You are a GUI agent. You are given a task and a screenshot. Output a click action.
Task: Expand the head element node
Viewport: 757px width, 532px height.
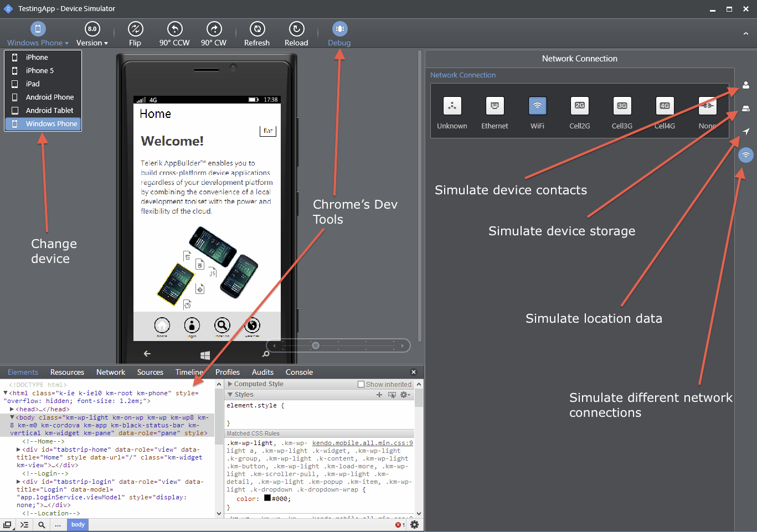coord(12,409)
